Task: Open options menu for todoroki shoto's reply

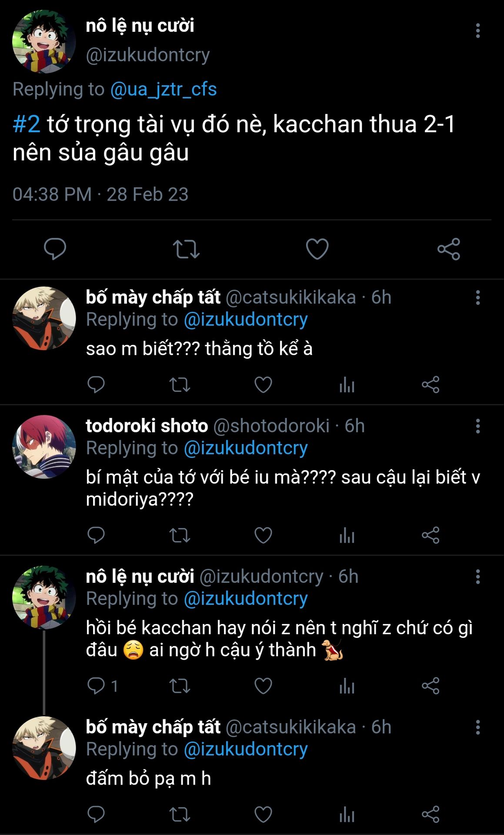Action: (477, 426)
